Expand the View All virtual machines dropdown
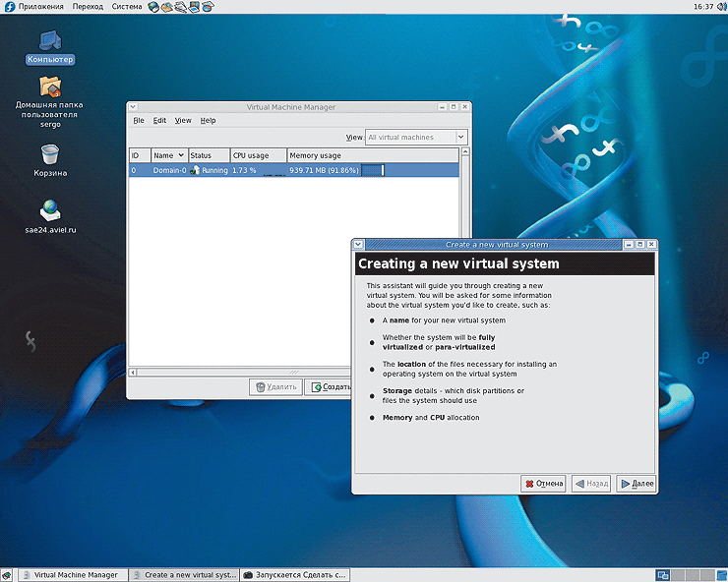The height and width of the screenshot is (582, 728). (x=414, y=138)
